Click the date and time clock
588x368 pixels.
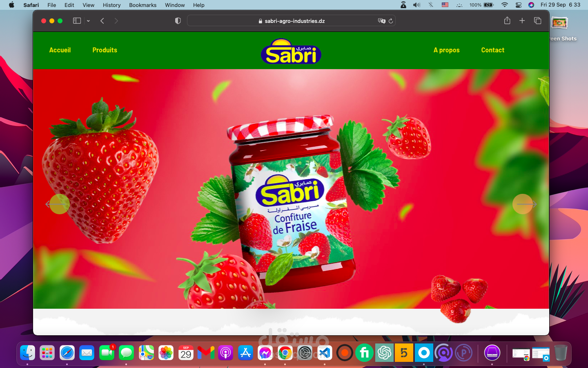[560, 5]
